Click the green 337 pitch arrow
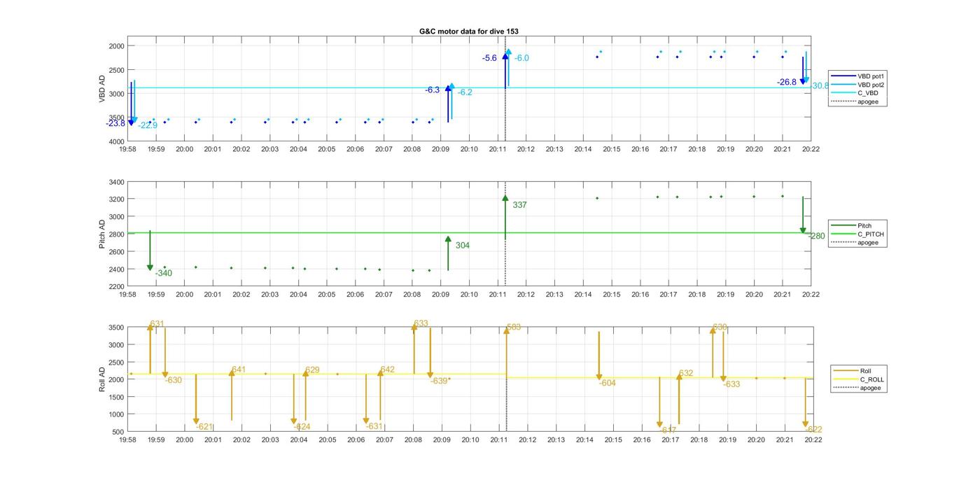Viewport: 980px width, 485px height. (x=505, y=218)
